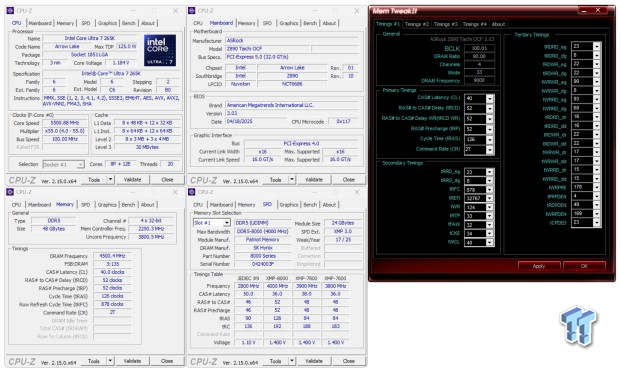Click the DRAM Frequency 9000 field in MemTweakIt

[x=479, y=80]
